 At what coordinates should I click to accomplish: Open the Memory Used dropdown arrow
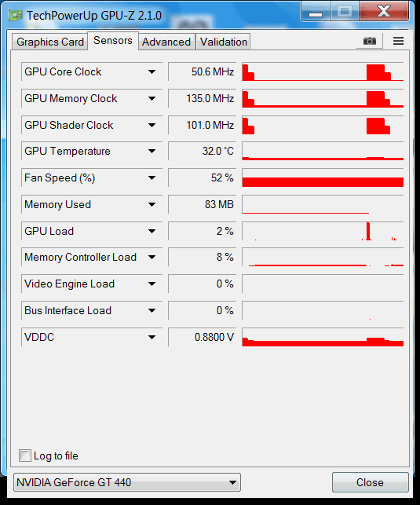[152, 204]
